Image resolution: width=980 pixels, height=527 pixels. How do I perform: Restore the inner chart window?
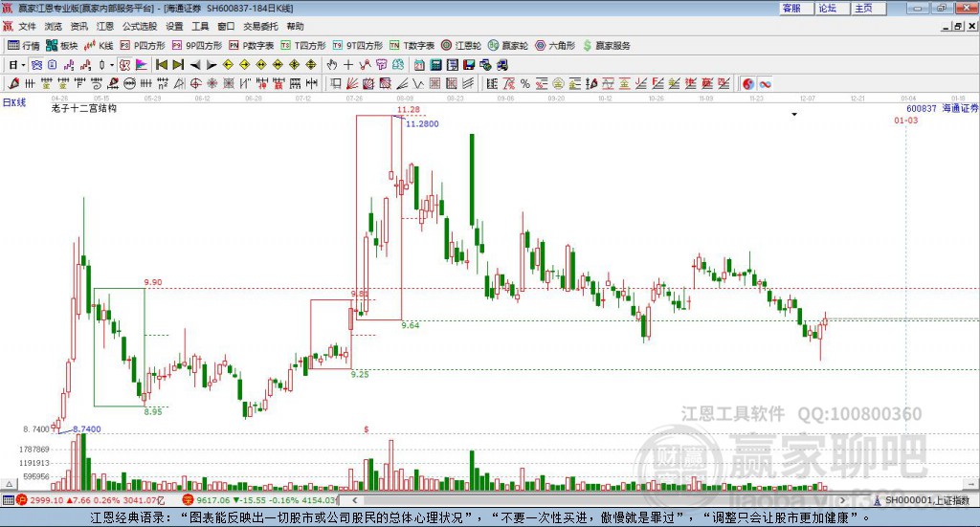(959, 26)
